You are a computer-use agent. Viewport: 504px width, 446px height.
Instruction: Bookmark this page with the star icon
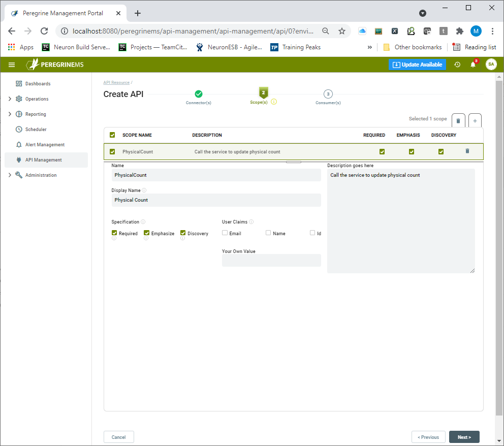coord(342,31)
